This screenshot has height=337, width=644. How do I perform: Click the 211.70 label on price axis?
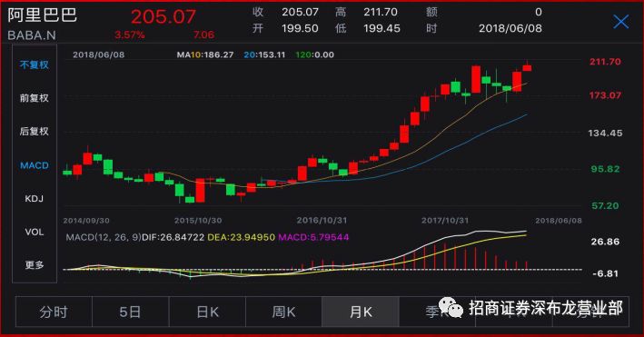tap(605, 62)
